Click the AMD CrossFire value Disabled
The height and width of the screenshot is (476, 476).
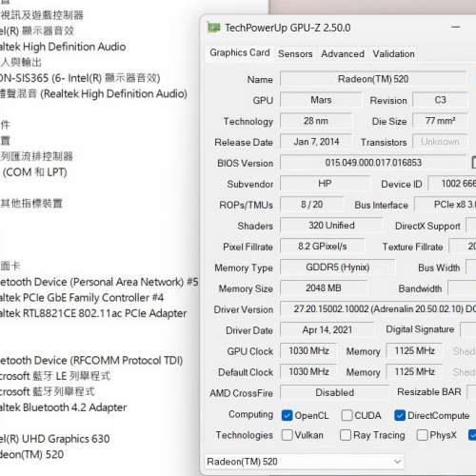coord(334,393)
